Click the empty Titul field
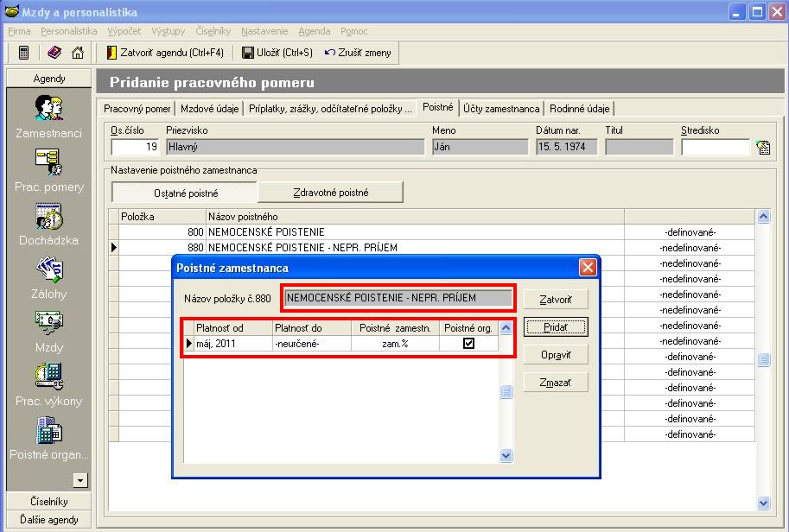789x532 pixels. 639,147
